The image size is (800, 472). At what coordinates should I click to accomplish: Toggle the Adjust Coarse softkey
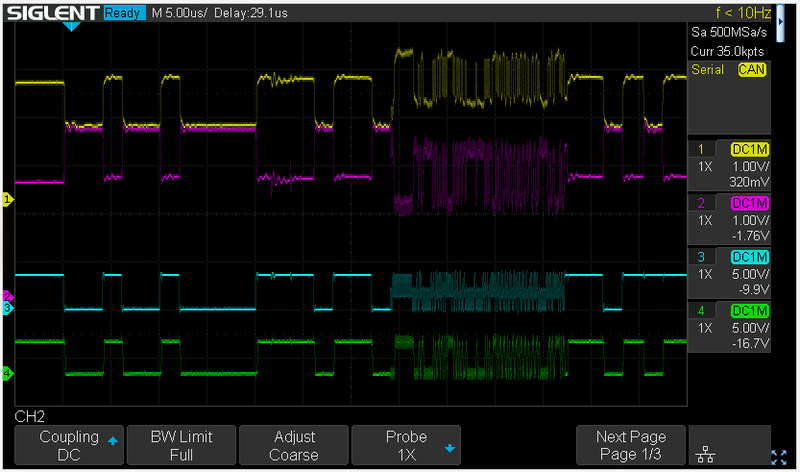294,445
